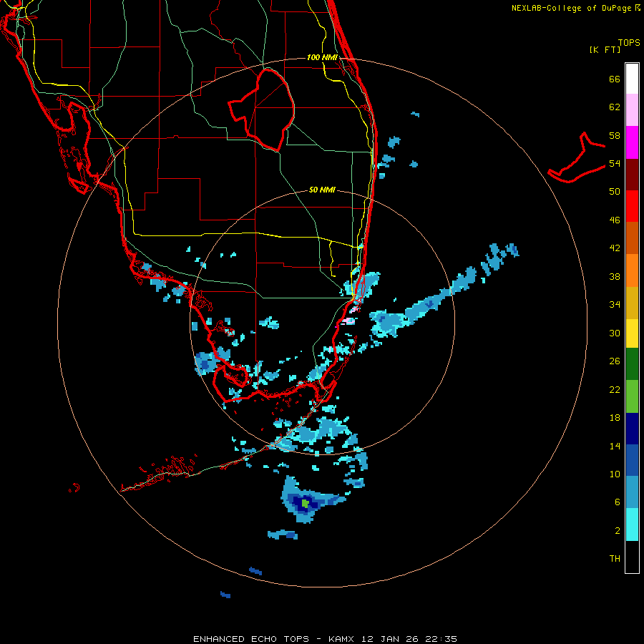Click the 100 NMI range ring label
The width and height of the screenshot is (644, 644).
point(322,57)
